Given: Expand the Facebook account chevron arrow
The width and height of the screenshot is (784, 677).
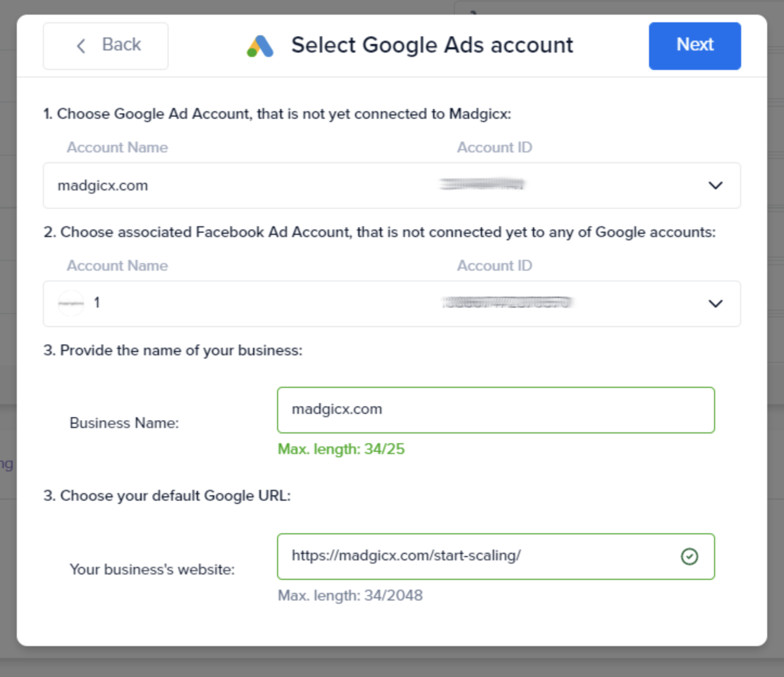Looking at the screenshot, I should [x=716, y=304].
